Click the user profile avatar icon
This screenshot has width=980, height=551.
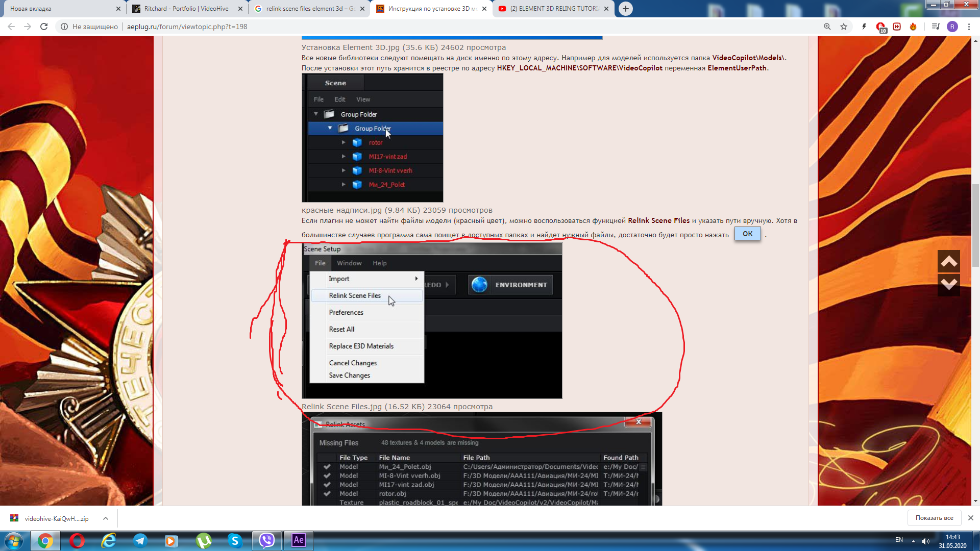[952, 27]
